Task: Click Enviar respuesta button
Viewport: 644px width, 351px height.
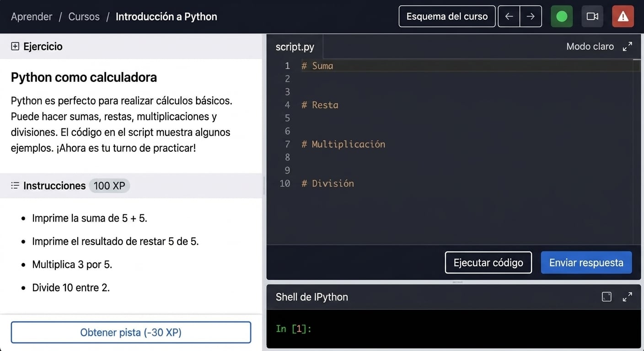Action: point(586,263)
